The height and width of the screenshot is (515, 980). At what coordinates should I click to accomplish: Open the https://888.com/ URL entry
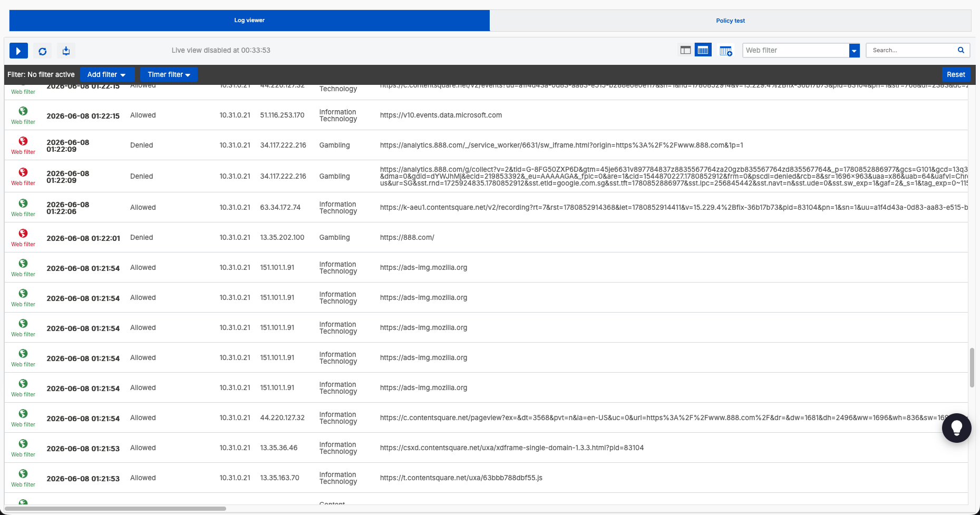click(x=407, y=237)
